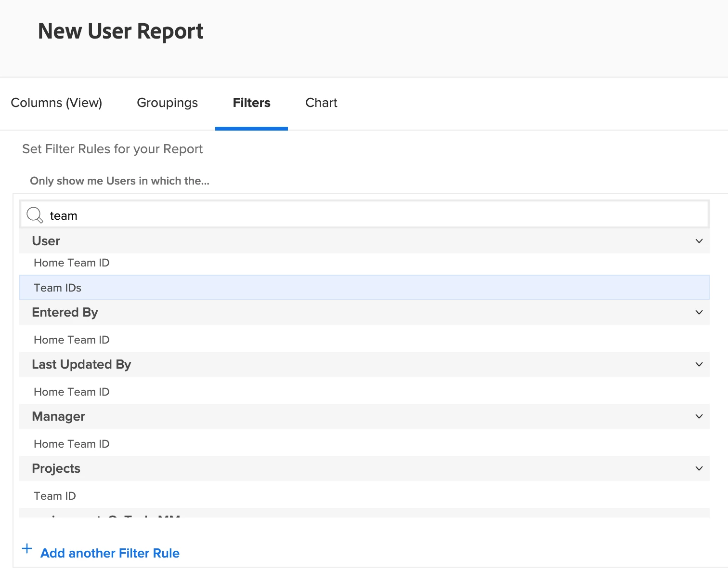
Task: Click the search magnifier icon
Action: coord(35,215)
